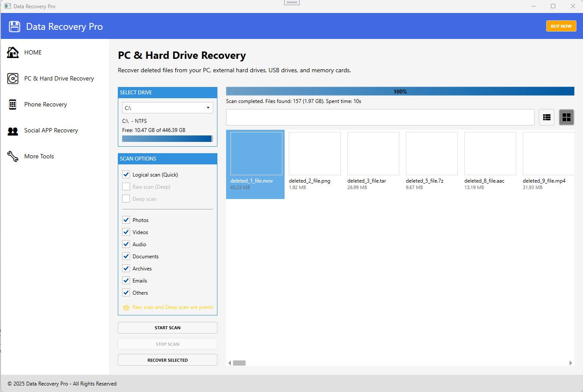Screen dimensions: 583x392
Task: Click the copyright footer text
Action: [x=62, y=384]
